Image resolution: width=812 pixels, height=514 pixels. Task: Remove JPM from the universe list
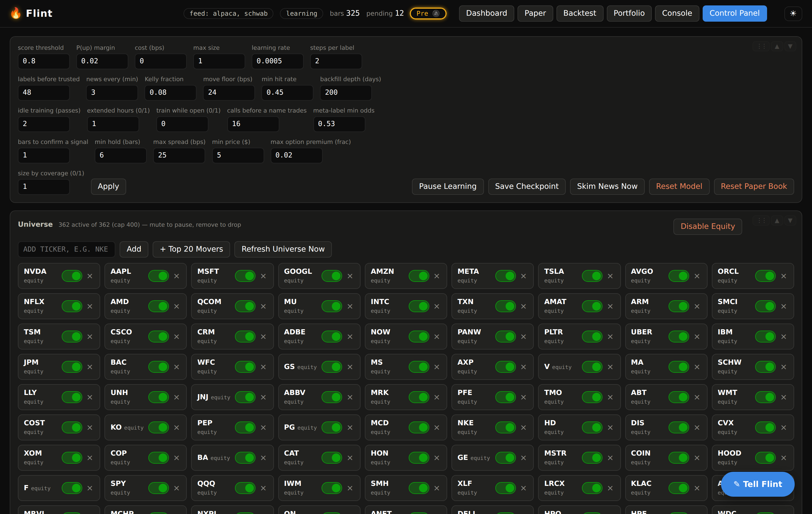[90, 367]
